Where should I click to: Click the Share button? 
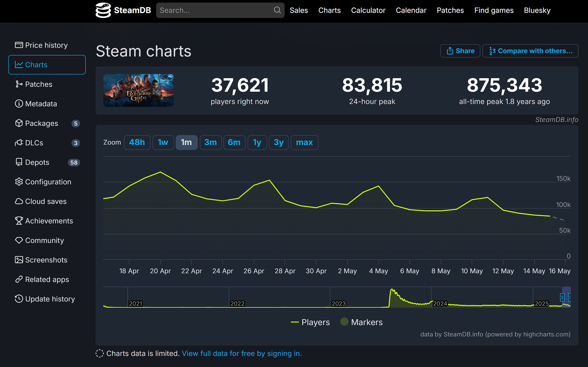click(460, 51)
